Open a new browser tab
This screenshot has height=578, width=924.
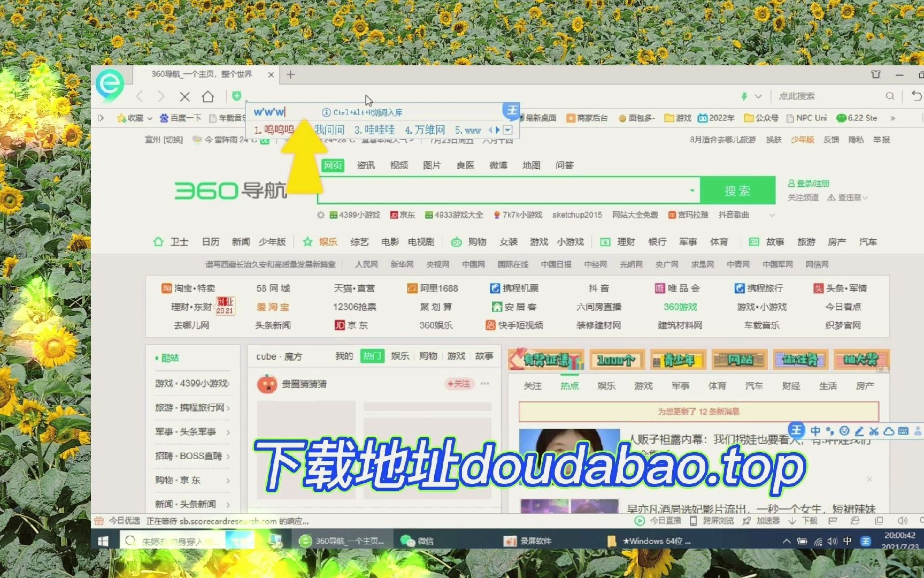(x=291, y=74)
